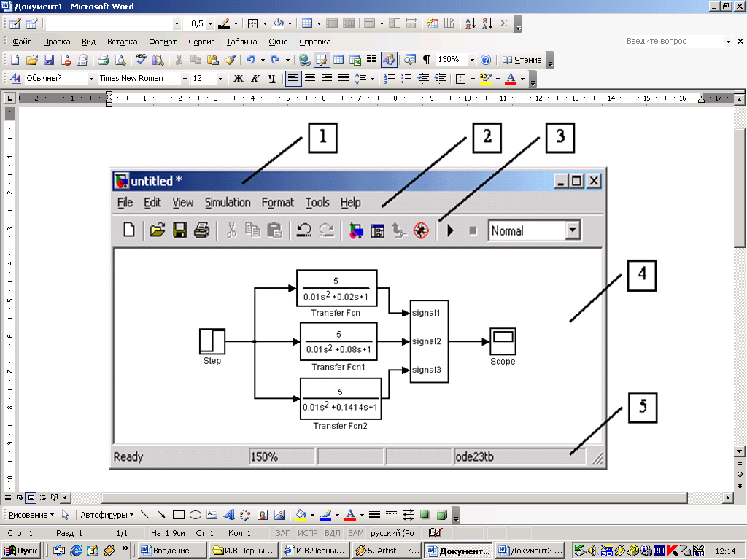This screenshot has width=747, height=560.
Task: Open the Вставка menu
Action: (122, 42)
